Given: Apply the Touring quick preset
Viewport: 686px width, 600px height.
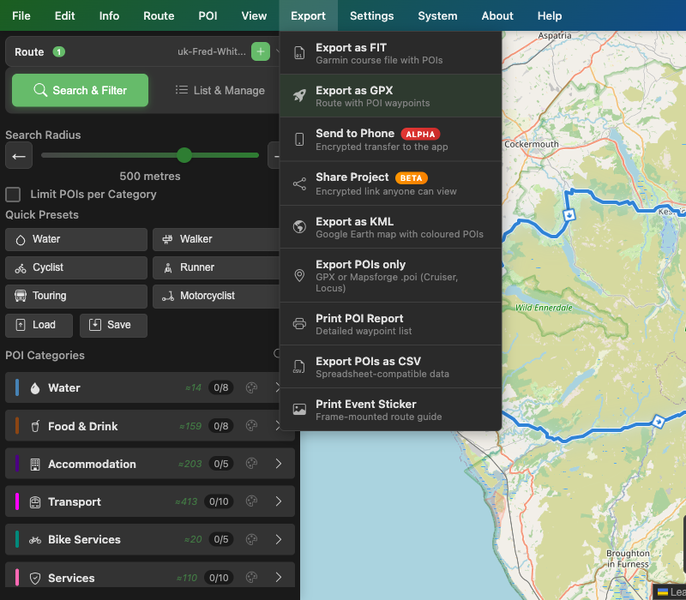Looking at the screenshot, I should [76, 296].
